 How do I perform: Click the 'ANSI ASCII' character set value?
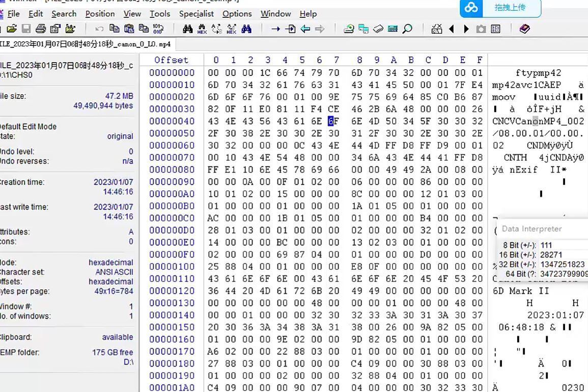tap(115, 272)
